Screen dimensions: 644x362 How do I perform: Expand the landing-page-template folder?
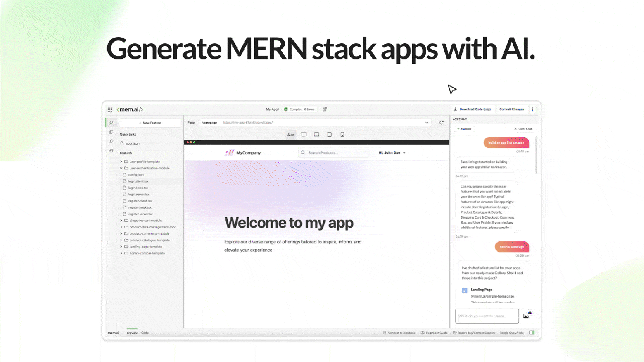[121, 246]
